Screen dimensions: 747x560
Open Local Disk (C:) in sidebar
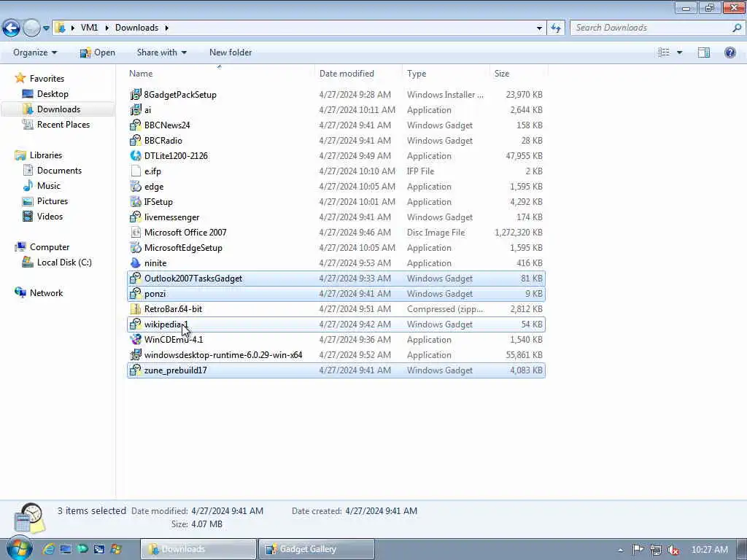[x=64, y=262]
